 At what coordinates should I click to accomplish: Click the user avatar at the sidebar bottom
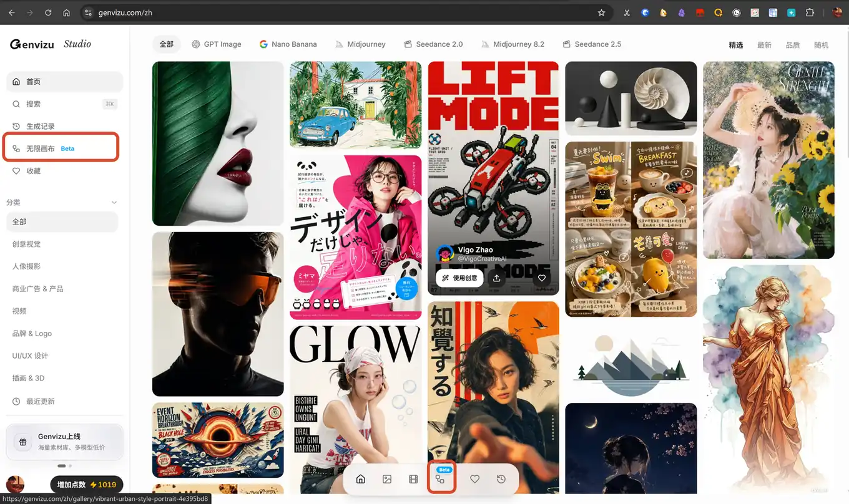(15, 484)
